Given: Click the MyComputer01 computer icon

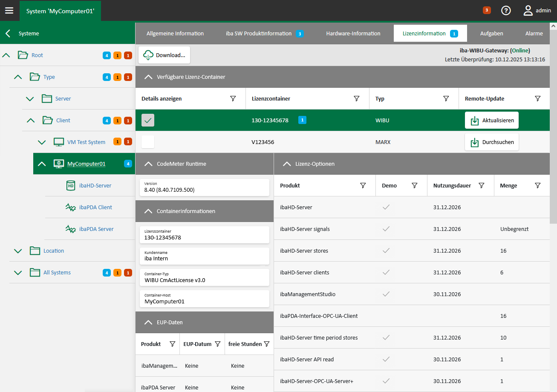Looking at the screenshot, I should pyautogui.click(x=59, y=164).
